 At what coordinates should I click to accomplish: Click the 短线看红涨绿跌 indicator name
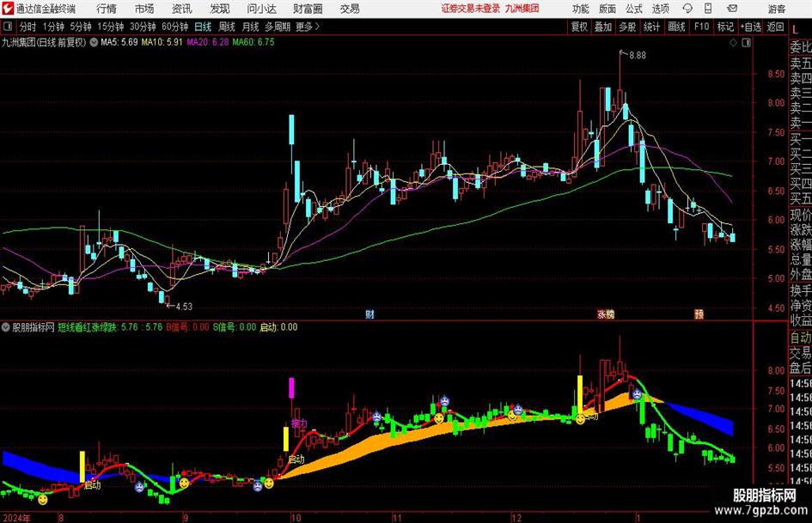coord(87,327)
